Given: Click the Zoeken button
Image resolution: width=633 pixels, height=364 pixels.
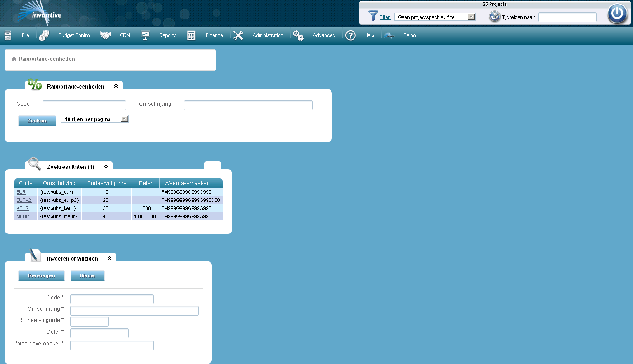Looking at the screenshot, I should (x=37, y=121).
